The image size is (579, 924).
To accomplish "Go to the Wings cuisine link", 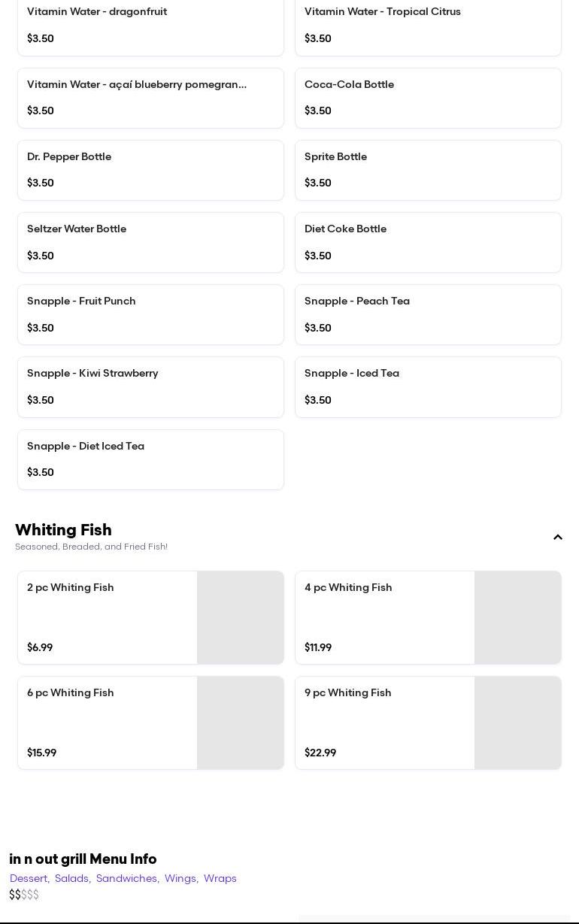I will point(180,878).
